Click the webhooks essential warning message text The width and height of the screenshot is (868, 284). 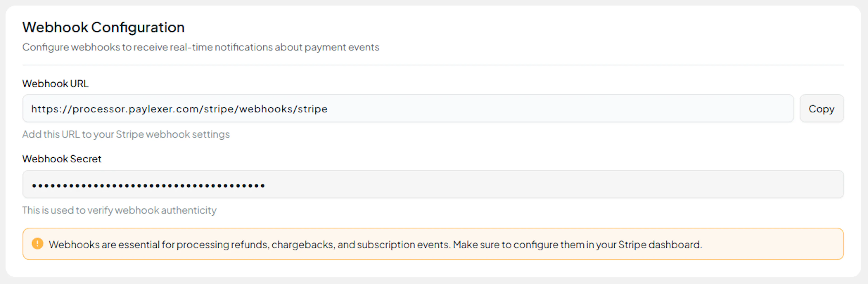pos(375,244)
